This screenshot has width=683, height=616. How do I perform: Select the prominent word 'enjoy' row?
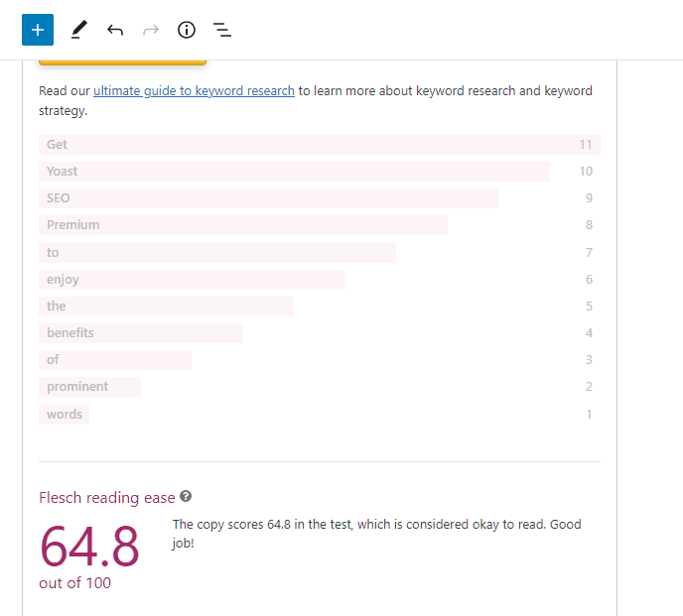(320, 280)
